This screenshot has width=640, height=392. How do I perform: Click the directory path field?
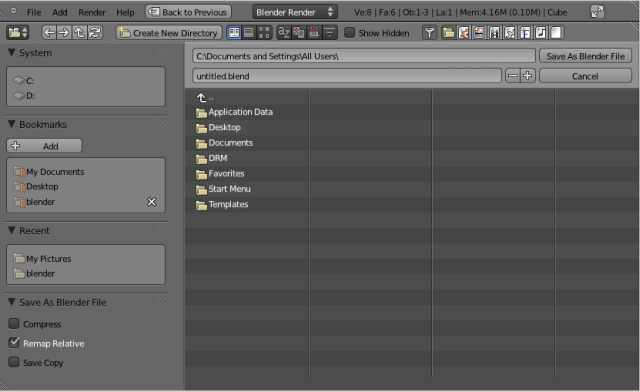point(364,56)
